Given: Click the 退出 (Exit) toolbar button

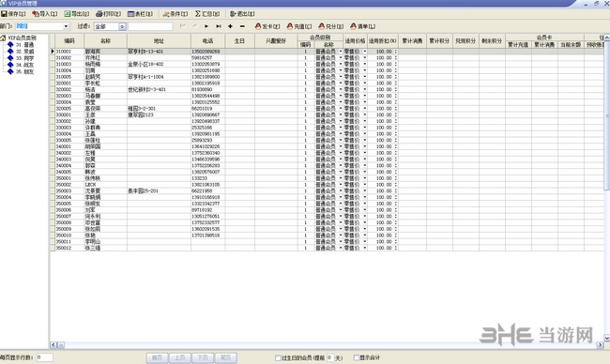Looking at the screenshot, I should pos(242,14).
